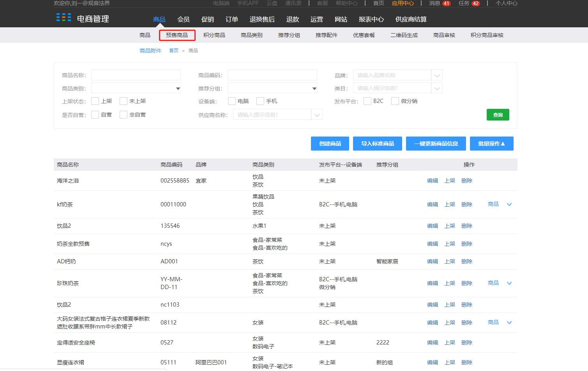Select the 商品类别 sub-tab
The image size is (588, 371).
(x=252, y=35)
